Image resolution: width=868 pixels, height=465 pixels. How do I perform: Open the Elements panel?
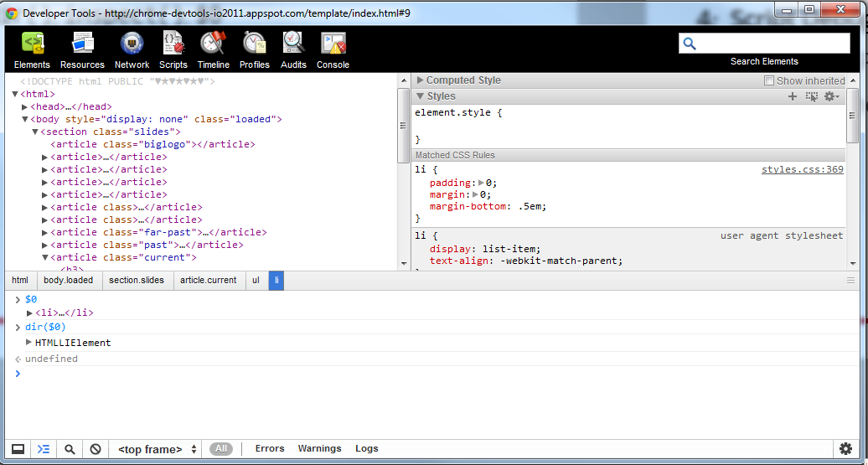pyautogui.click(x=32, y=50)
